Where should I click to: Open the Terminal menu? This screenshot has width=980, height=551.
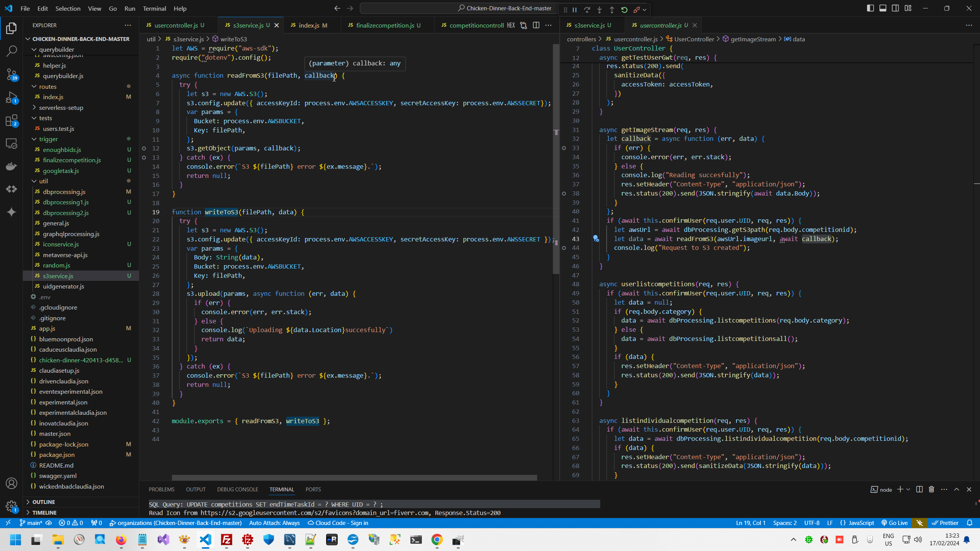[x=154, y=8]
